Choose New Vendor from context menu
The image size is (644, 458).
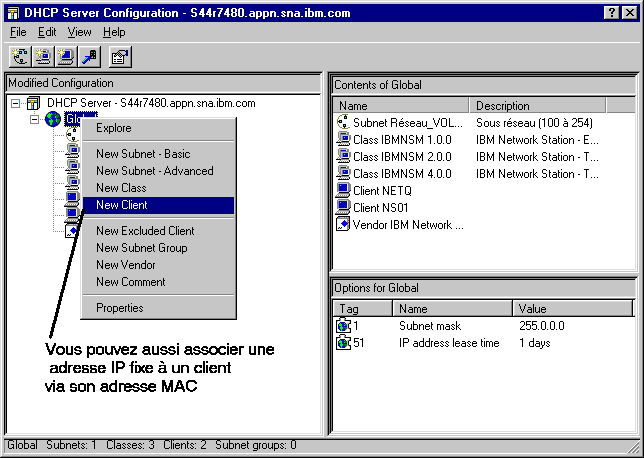click(x=159, y=265)
